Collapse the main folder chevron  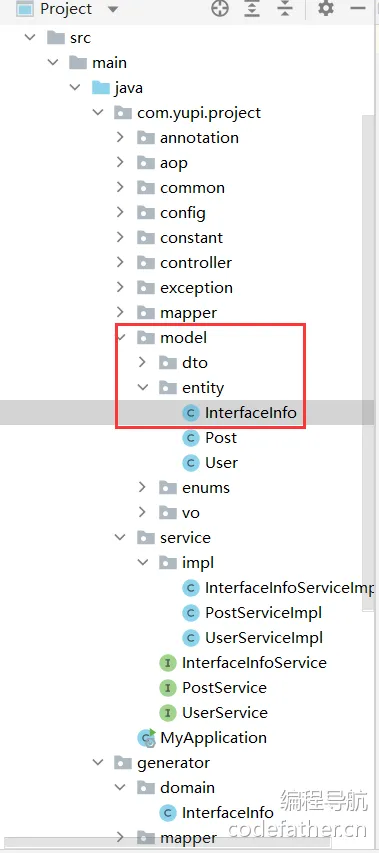pos(53,63)
